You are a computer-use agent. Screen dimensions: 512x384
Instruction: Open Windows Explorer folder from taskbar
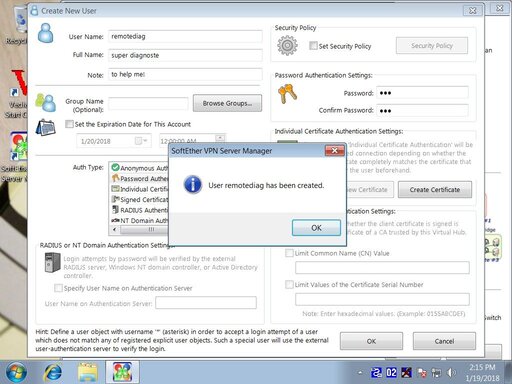[88, 372]
